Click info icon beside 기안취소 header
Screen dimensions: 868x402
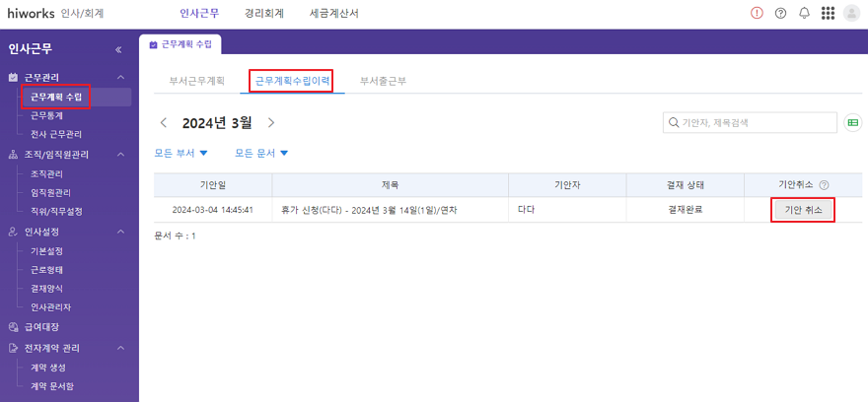(824, 184)
